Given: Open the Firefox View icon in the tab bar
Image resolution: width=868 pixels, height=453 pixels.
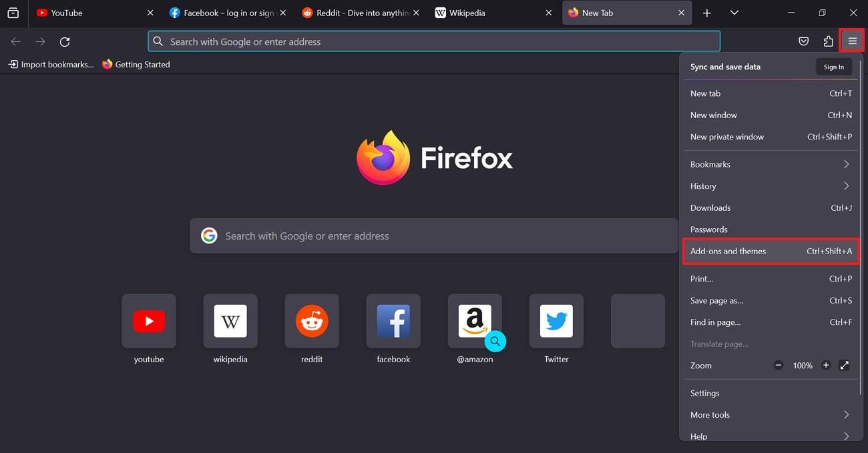Looking at the screenshot, I should pyautogui.click(x=13, y=13).
